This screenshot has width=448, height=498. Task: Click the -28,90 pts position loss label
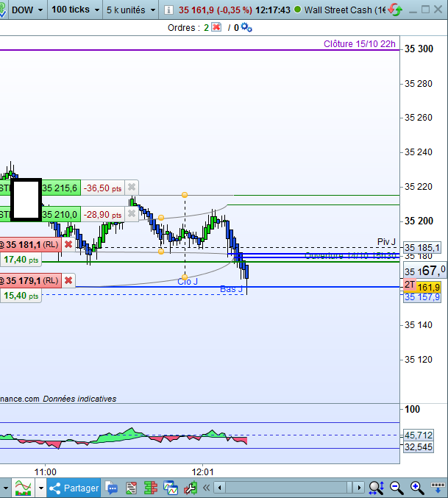pos(102,215)
